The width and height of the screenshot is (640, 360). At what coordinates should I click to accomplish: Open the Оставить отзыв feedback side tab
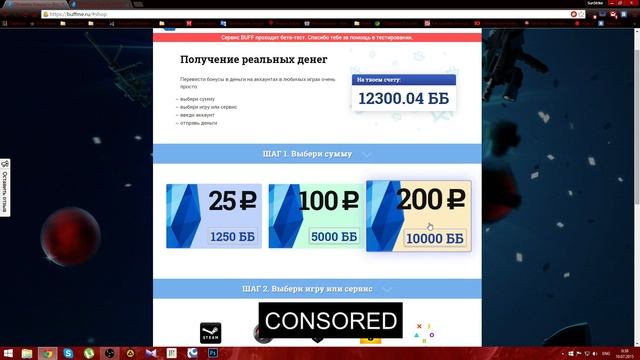(x=5, y=188)
